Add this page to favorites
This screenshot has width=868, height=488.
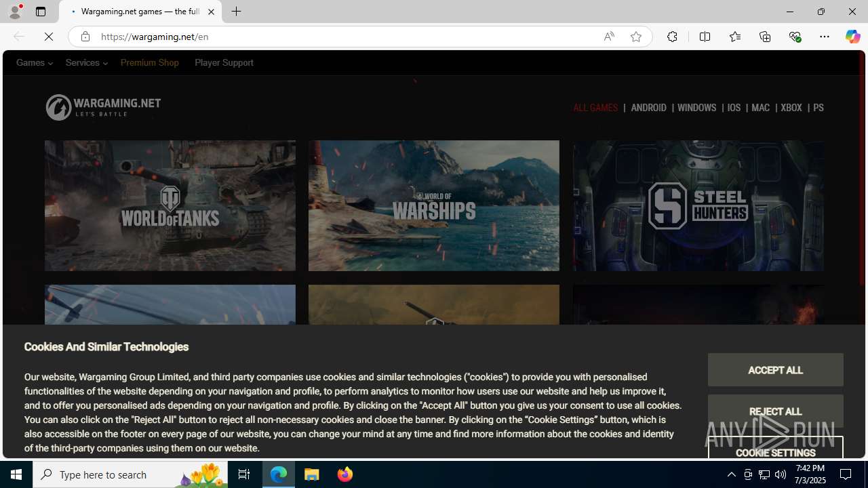(636, 37)
